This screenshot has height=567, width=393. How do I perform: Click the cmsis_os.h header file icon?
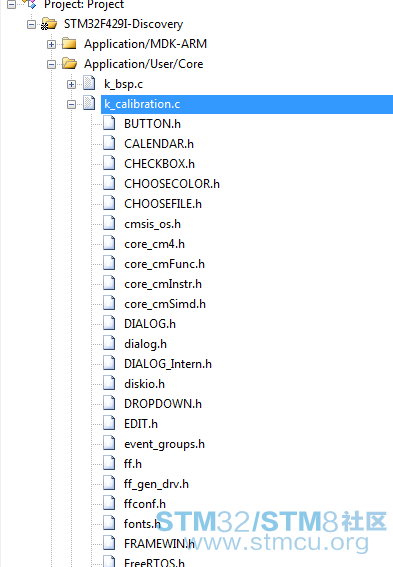pyautogui.click(x=109, y=223)
